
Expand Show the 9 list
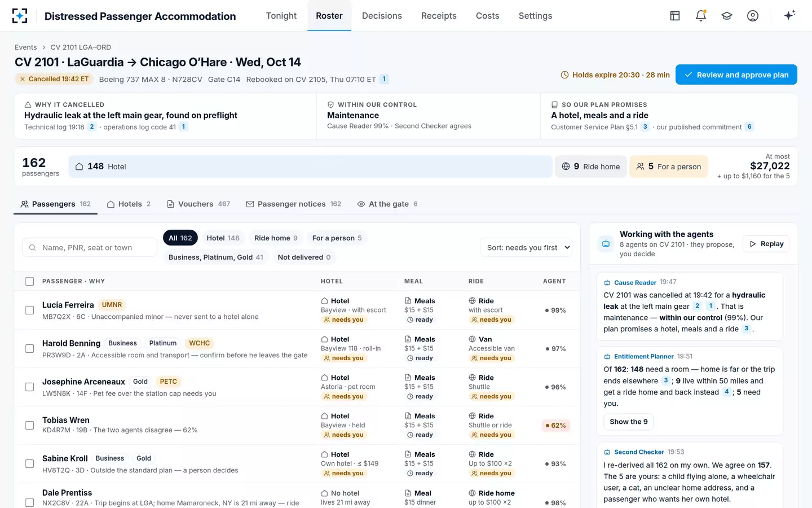629,422
